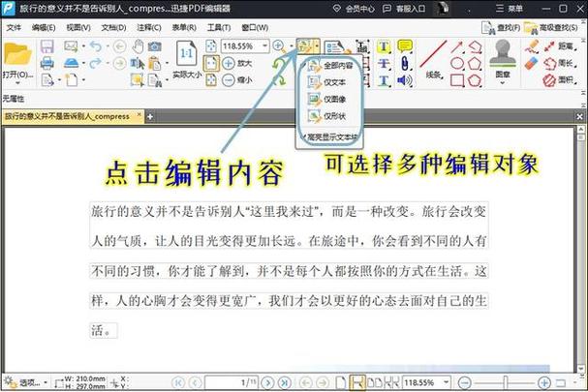Toggle two-page facing layout in the status bar
The width and height of the screenshot is (588, 392).
coord(375,382)
